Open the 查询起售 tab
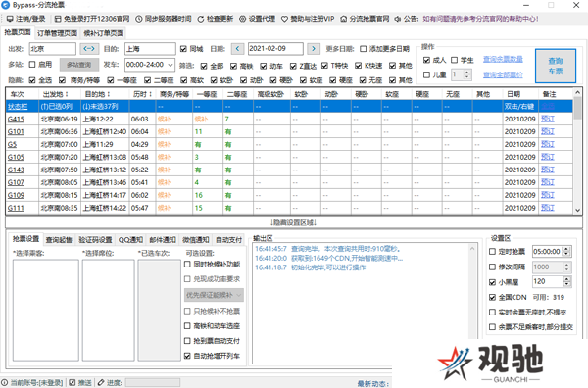Screen dimensions: 588x388 click(x=59, y=240)
